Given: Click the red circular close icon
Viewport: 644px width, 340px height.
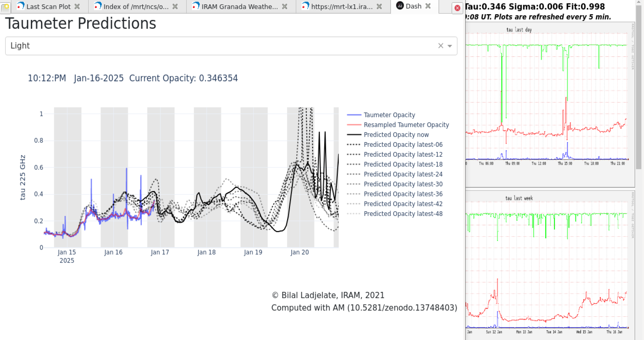Looking at the screenshot, I should [x=457, y=8].
